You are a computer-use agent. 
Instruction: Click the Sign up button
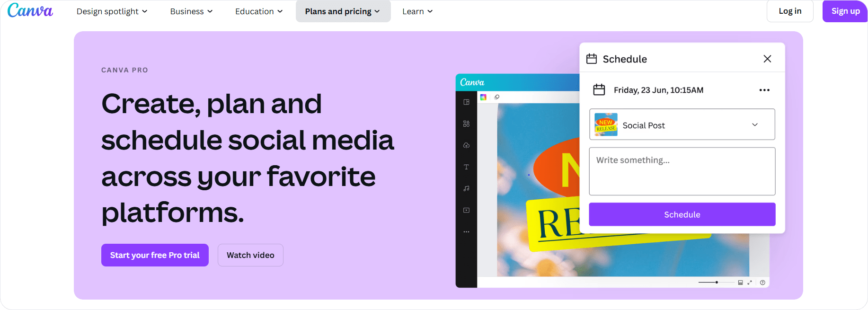(x=845, y=11)
